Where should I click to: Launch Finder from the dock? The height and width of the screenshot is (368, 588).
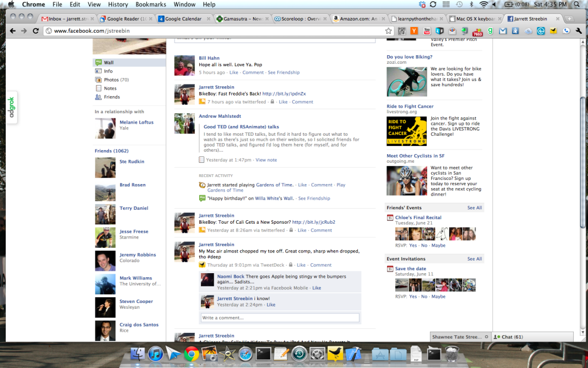(138, 354)
